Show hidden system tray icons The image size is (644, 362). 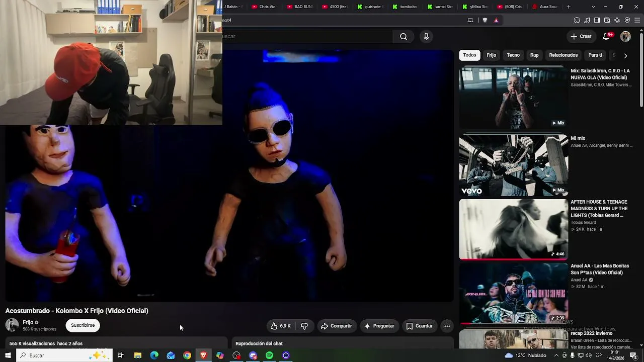tap(556, 355)
